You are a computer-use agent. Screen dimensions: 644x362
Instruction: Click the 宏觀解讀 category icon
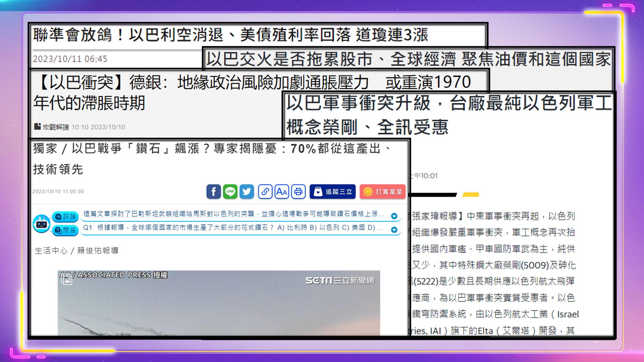pos(37,127)
